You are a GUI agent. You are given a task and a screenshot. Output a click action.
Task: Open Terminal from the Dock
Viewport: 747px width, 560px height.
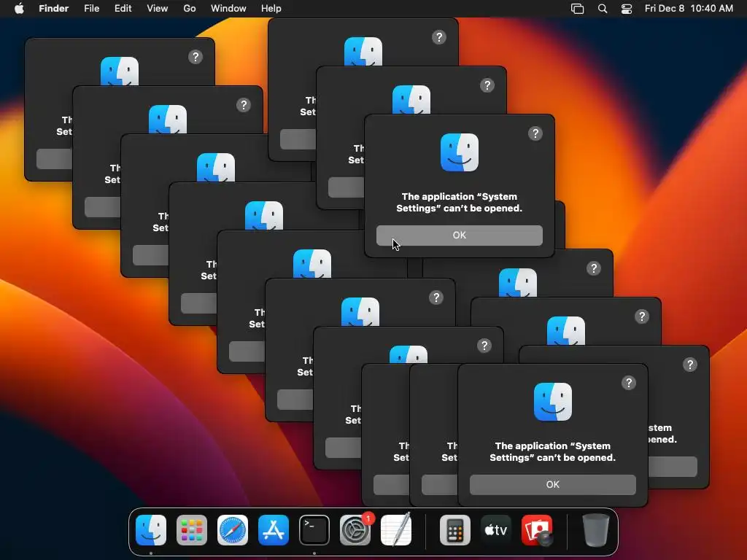coord(314,530)
